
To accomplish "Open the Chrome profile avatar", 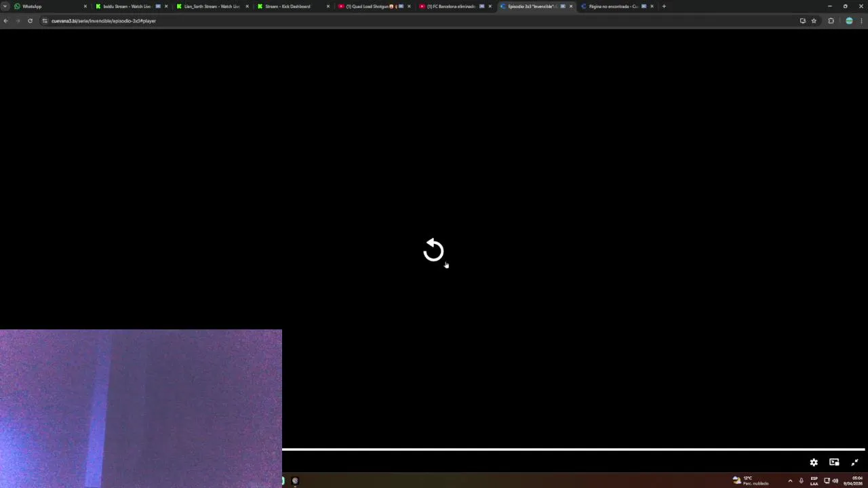I will point(849,20).
